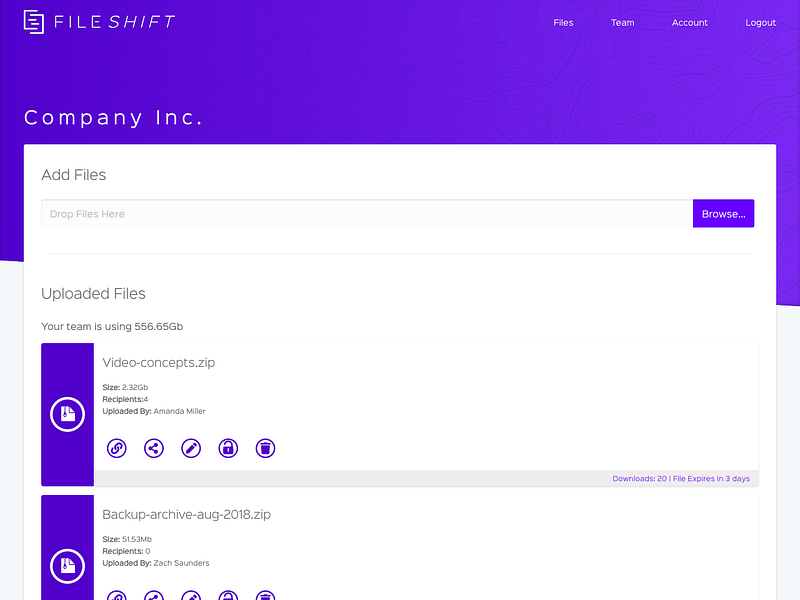800x600 pixels.
Task: Delete Backup-archive-aug-2018.zip with trash icon
Action: point(265,595)
